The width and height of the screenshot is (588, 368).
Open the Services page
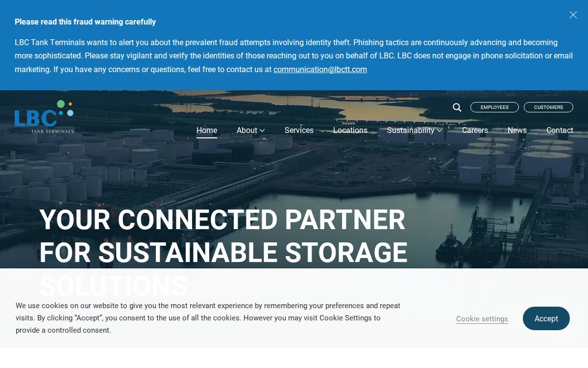tap(299, 131)
